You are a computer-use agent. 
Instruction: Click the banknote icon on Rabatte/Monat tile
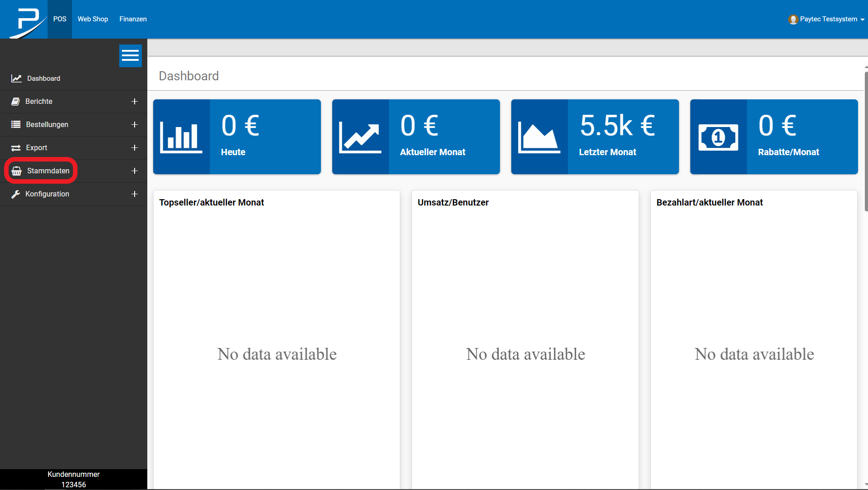point(718,136)
